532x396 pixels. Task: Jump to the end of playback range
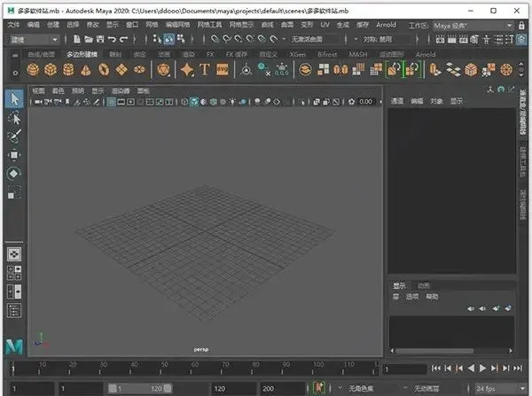[x=518, y=368]
